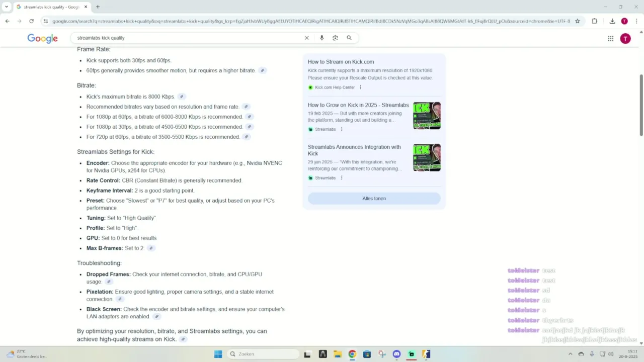
Task: Open Microsoft Store from the taskbar
Action: click(x=367, y=354)
